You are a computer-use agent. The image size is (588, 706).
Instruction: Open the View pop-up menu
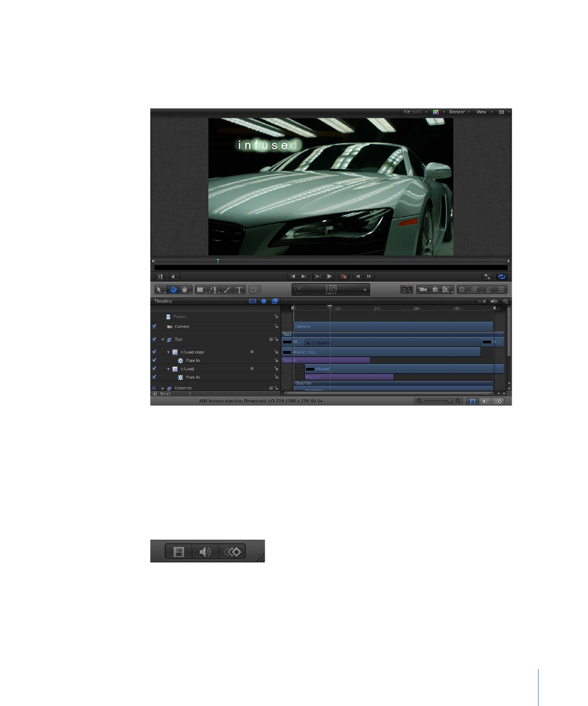pos(484,112)
